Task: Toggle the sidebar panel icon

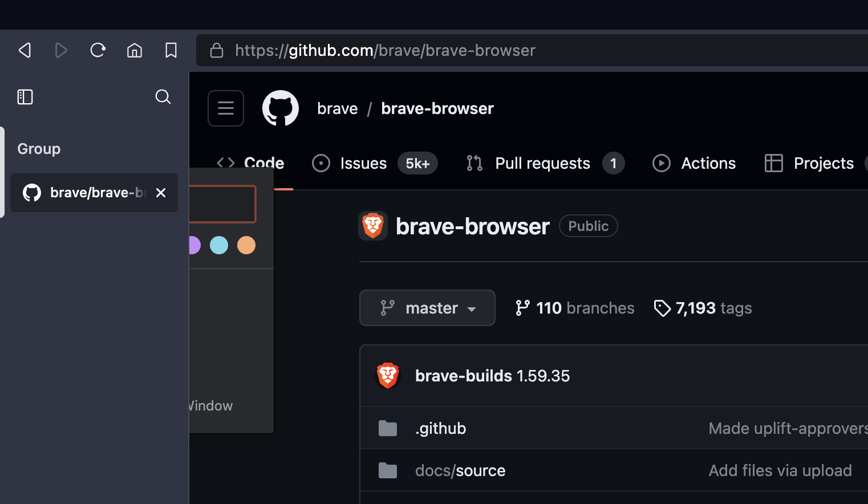Action: click(25, 97)
